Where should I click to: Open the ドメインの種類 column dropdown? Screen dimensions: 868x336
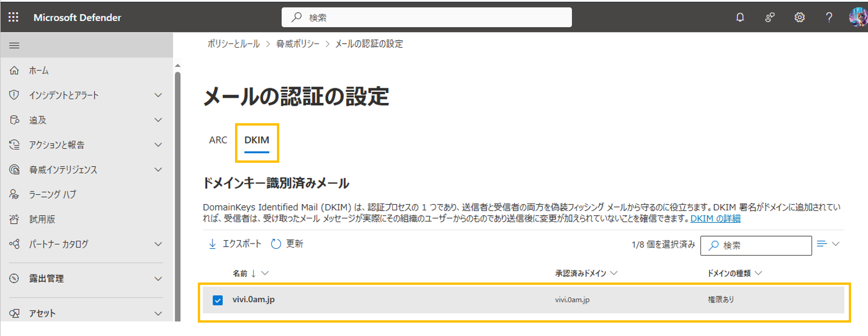758,273
